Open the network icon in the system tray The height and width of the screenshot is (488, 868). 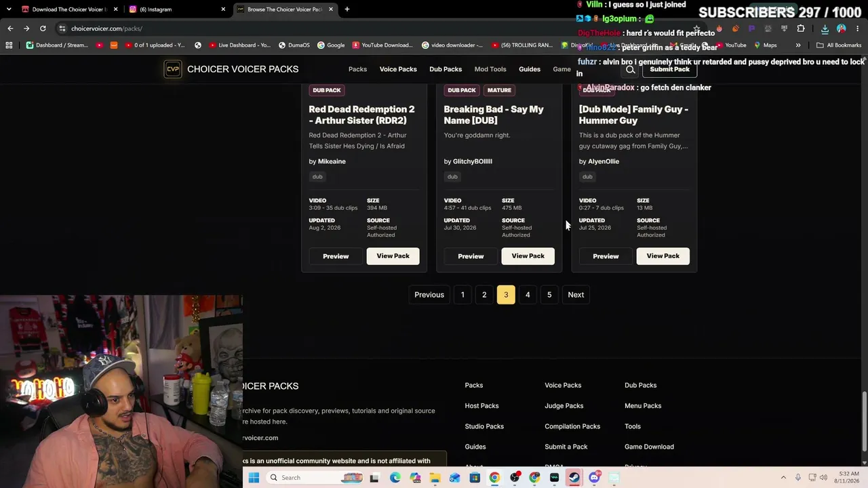pos(812,478)
